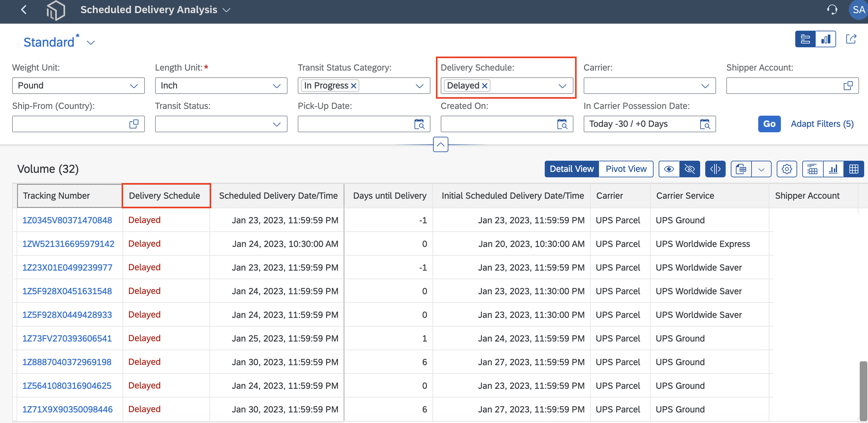The height and width of the screenshot is (423, 868).
Task: Focus the Ship-From (Country) input field
Action: pyautogui.click(x=78, y=124)
